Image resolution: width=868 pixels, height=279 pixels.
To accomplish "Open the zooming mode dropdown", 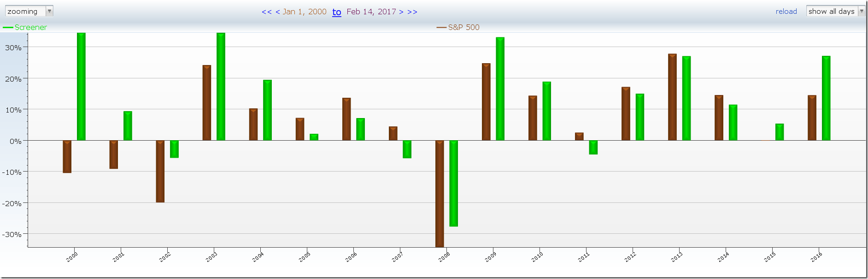I will [29, 11].
